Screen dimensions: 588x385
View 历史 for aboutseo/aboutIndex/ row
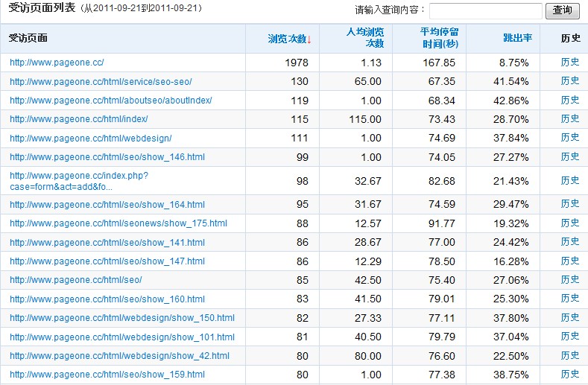570,100
